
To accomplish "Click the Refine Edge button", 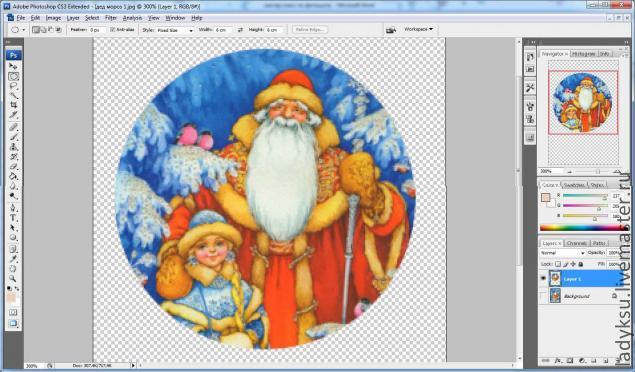I will [310, 30].
